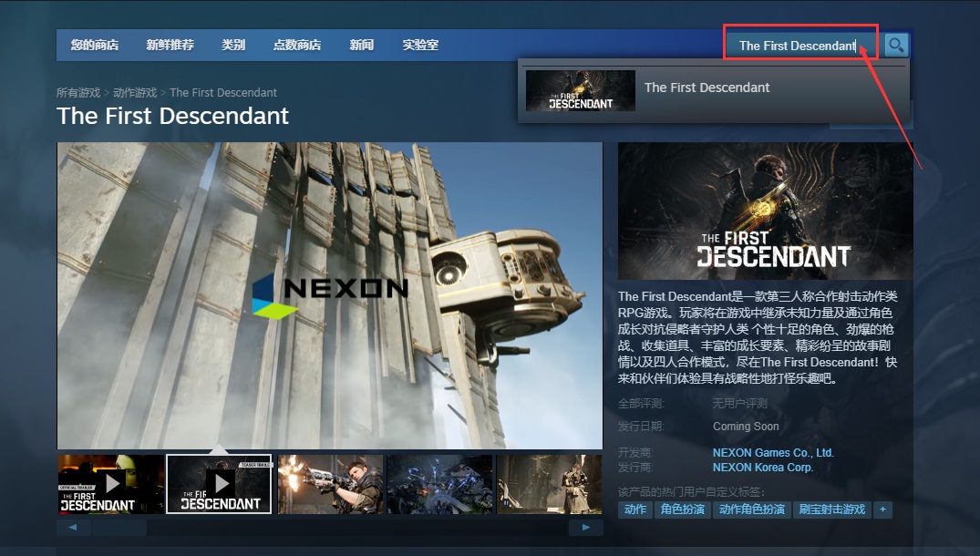
Task: Open NEXON Games Co., Ltd. developer link
Action: (x=773, y=452)
